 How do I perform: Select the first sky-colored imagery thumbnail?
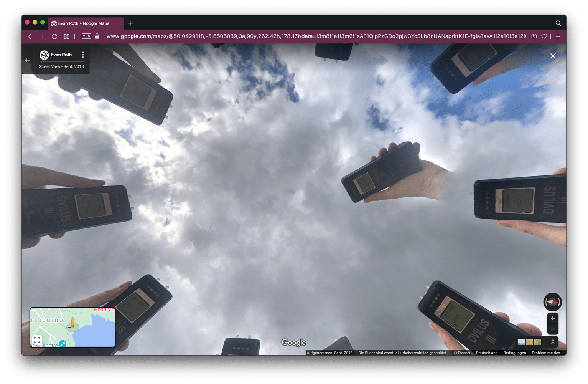tap(521, 342)
